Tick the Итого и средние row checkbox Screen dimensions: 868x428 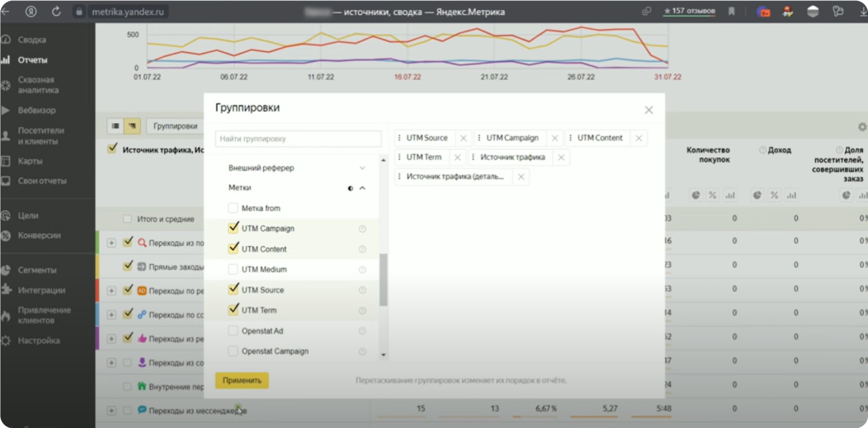tap(127, 219)
